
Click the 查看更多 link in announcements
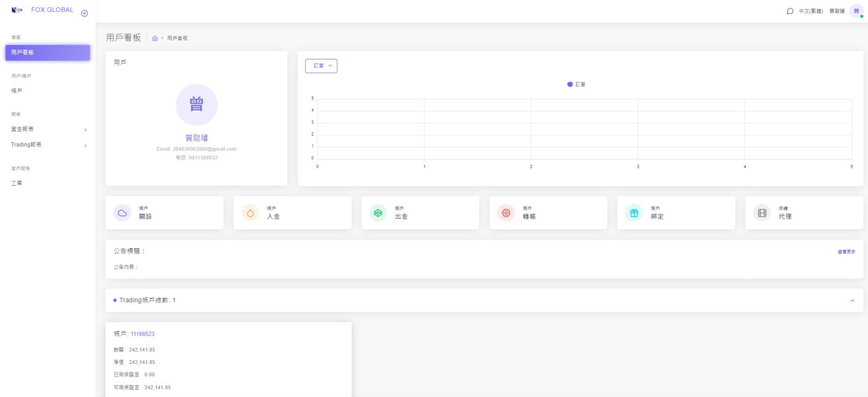[846, 251]
